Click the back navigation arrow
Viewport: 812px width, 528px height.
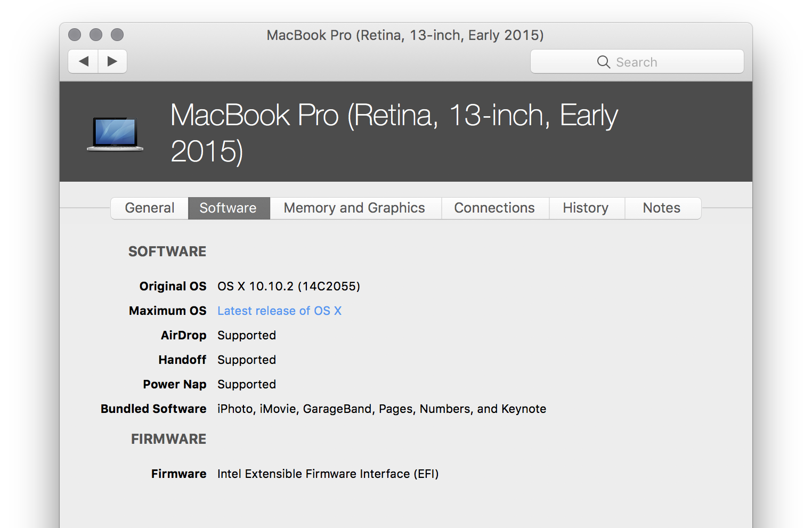(84, 61)
